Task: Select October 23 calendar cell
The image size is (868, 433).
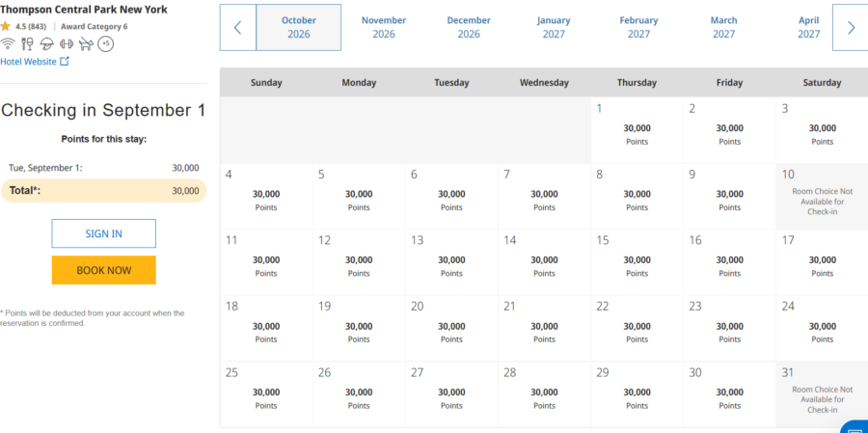Action: tap(730, 328)
